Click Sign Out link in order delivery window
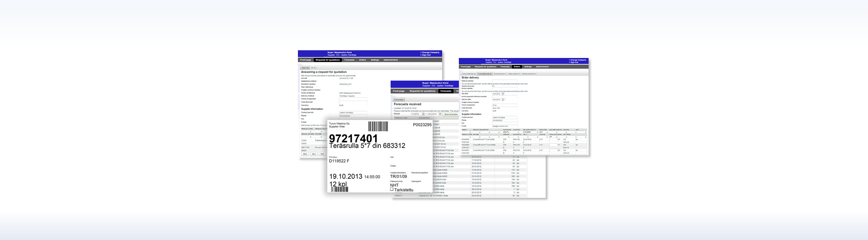Image resolution: width=868 pixels, height=240 pixels. (575, 62)
